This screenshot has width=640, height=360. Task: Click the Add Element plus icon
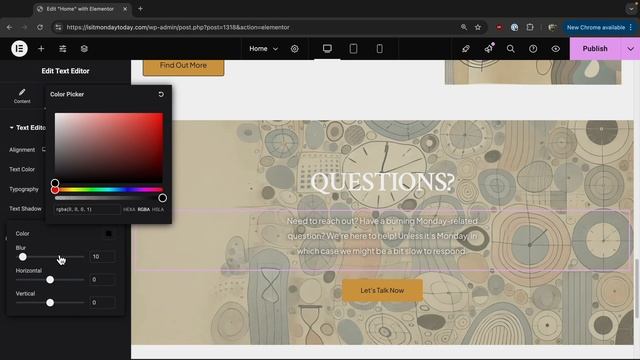point(41,49)
